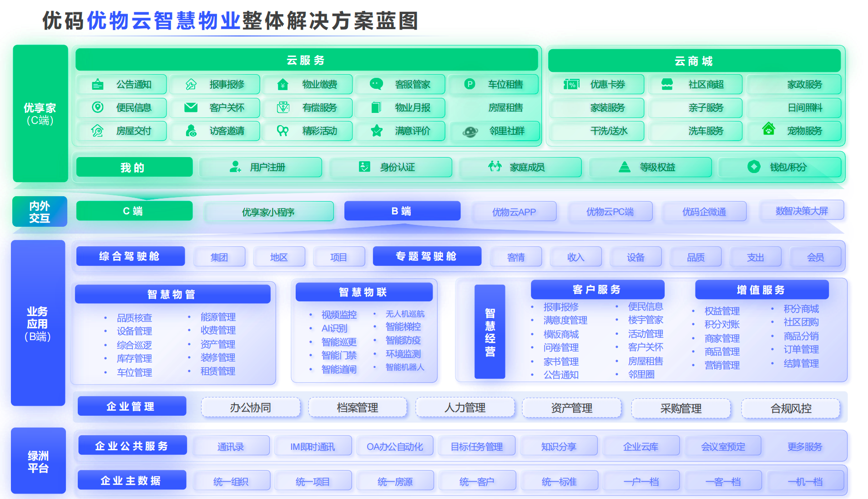Screen dimensions: 868x499
Task: Select the 优码企微通 box
Action: point(705,212)
